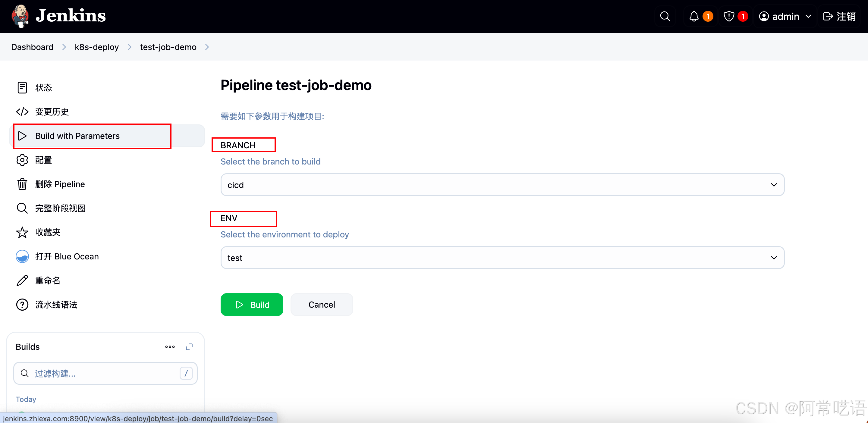Open Blue Ocean from the sidebar
This screenshot has width=868, height=423.
[67, 256]
